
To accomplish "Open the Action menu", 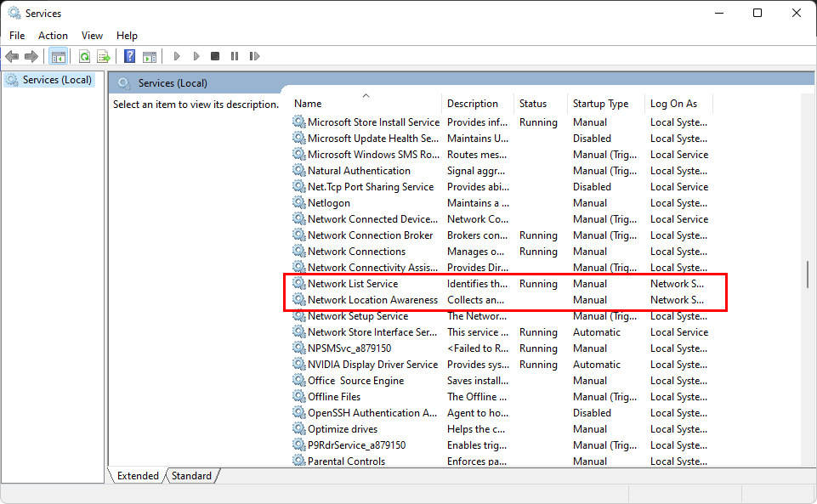I will click(x=53, y=36).
